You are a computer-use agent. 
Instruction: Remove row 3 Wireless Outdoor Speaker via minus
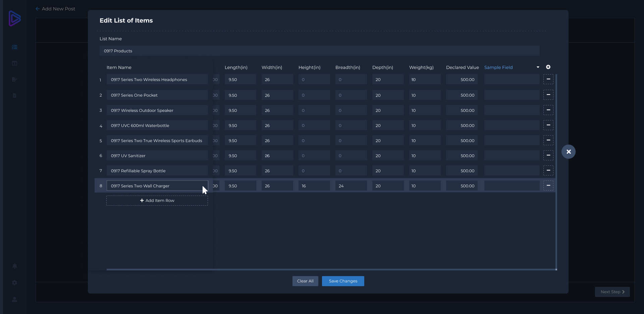(x=548, y=110)
